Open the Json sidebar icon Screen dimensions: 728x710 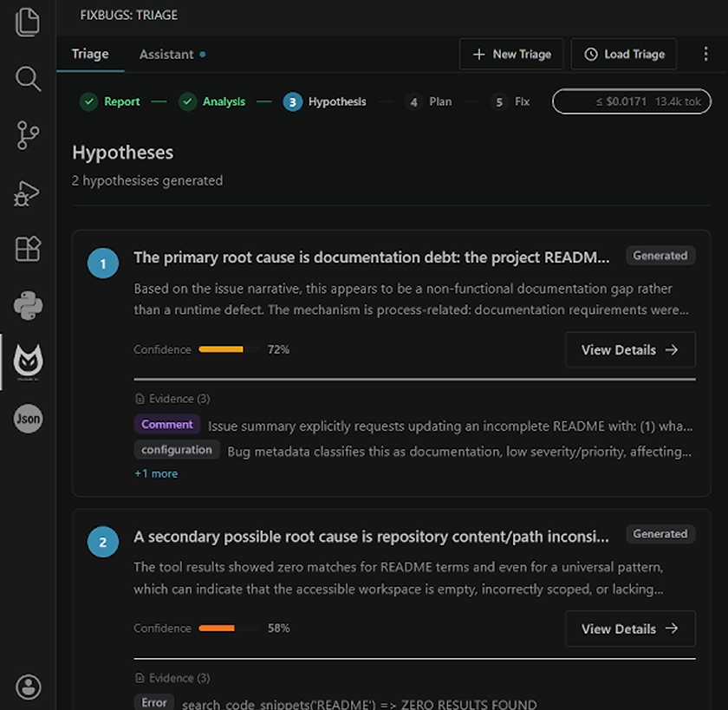28,419
